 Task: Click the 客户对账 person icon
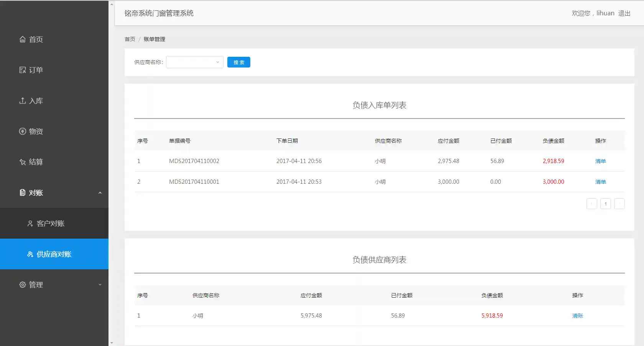(x=30, y=223)
